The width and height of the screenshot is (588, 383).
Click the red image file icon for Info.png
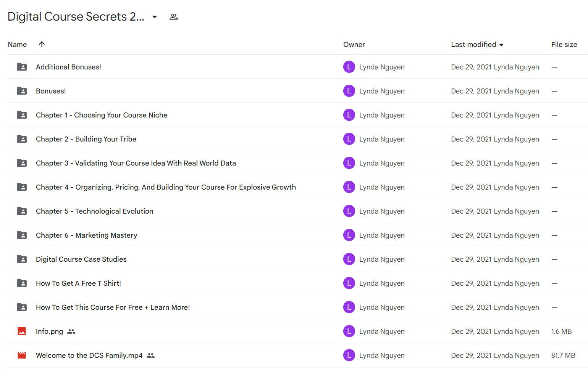(22, 331)
